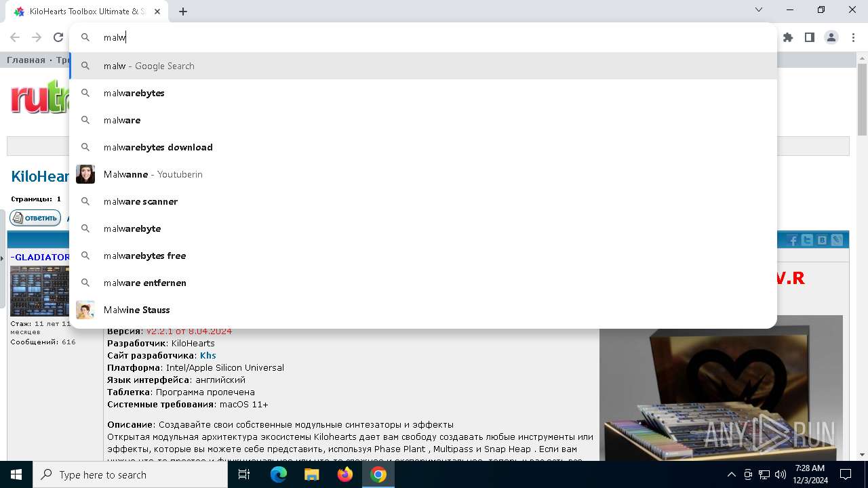The height and width of the screenshot is (488, 868).
Task: Click the Malwanne avatar thumbnail
Action: 85,174
